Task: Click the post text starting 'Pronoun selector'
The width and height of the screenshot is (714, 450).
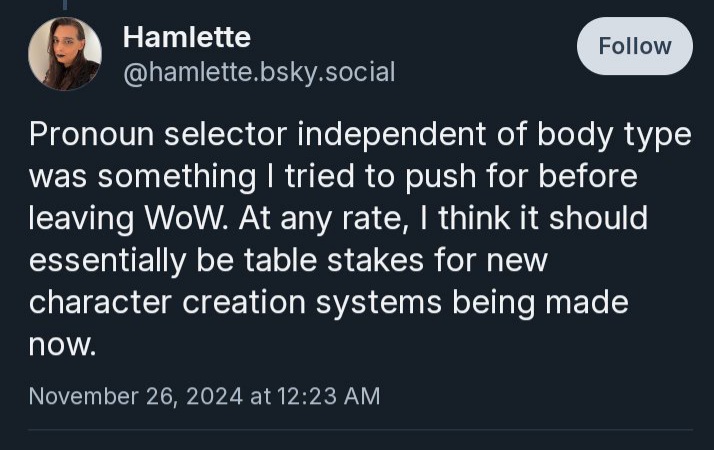Action: [x=360, y=239]
